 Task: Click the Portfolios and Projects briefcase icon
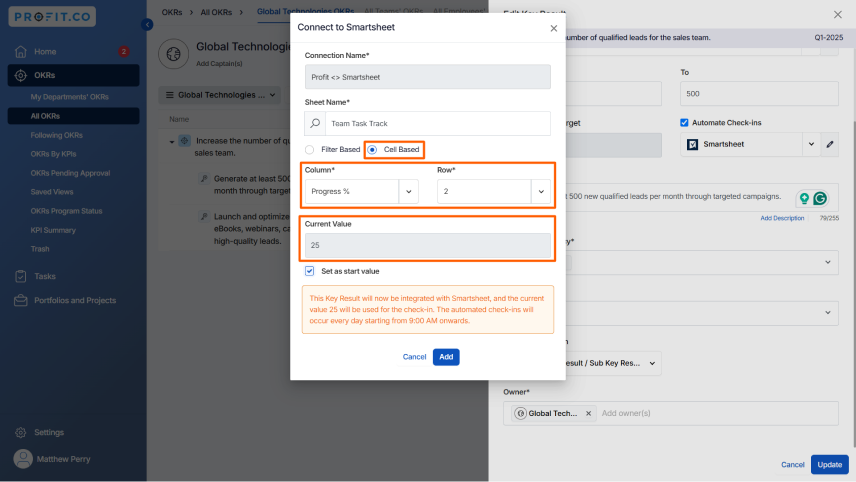[21, 300]
